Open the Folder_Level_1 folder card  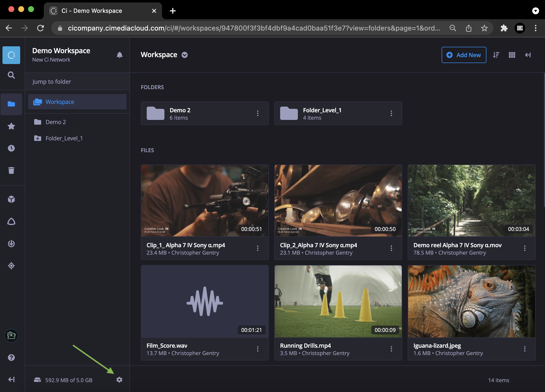tap(338, 113)
